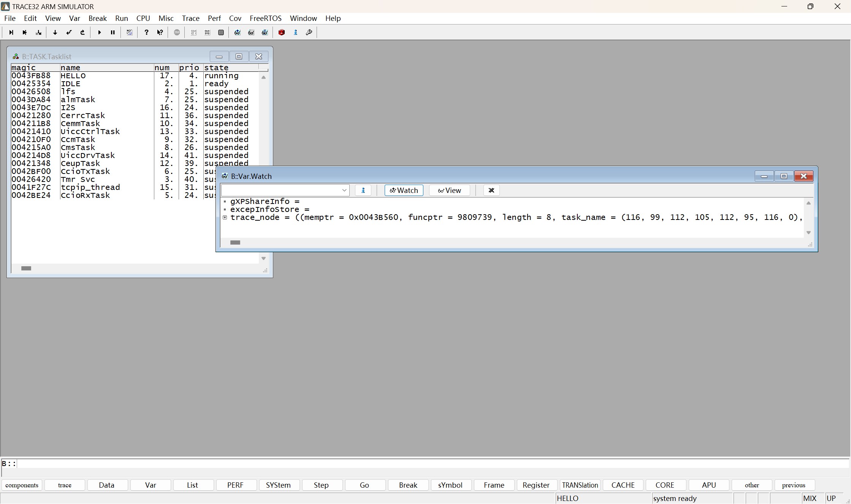Open the File menu
Image resolution: width=851 pixels, height=504 pixels.
point(10,18)
